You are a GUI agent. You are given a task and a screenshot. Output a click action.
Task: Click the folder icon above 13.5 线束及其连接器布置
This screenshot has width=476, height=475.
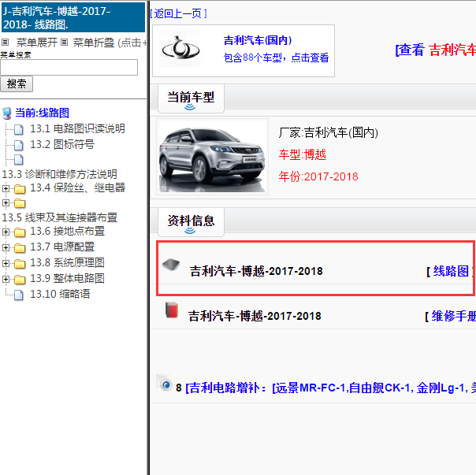(x=20, y=203)
